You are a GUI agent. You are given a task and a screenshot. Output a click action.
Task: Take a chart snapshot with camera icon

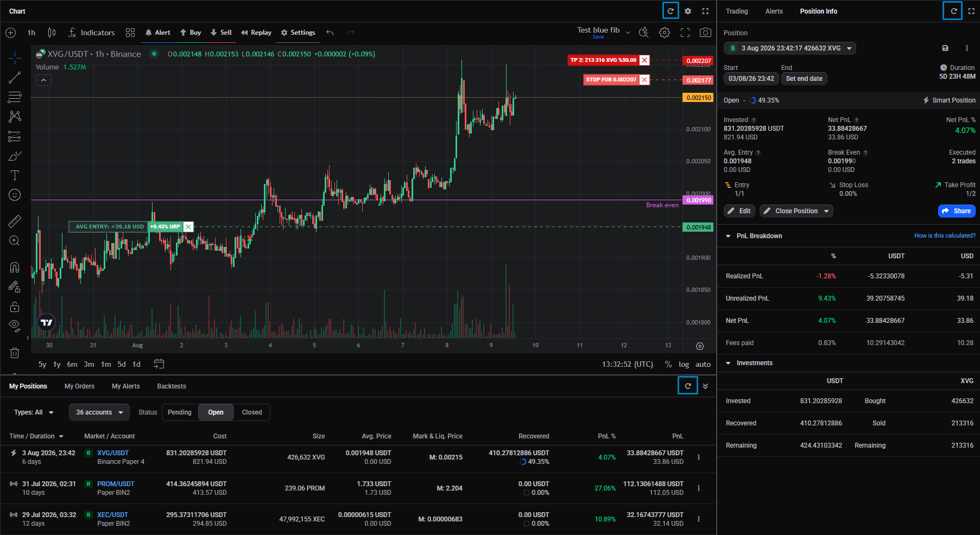pyautogui.click(x=705, y=33)
